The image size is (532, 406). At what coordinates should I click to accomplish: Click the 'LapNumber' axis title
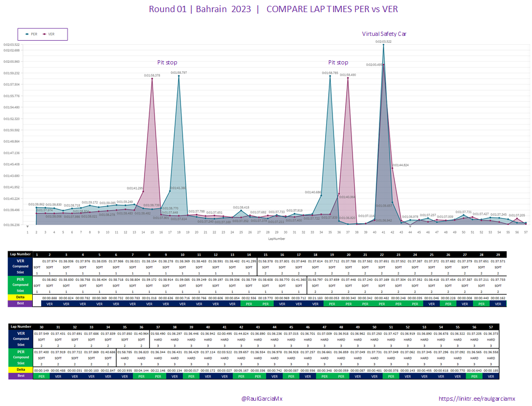click(277, 239)
